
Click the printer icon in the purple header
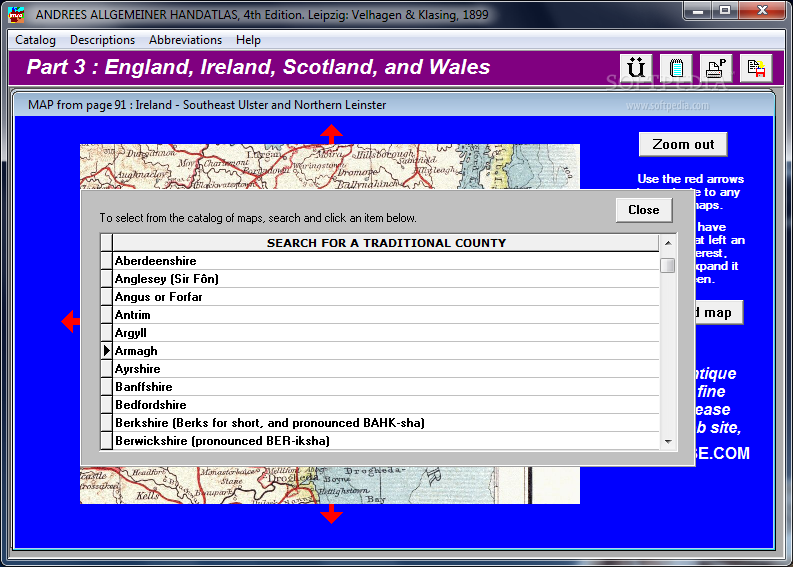tap(716, 67)
